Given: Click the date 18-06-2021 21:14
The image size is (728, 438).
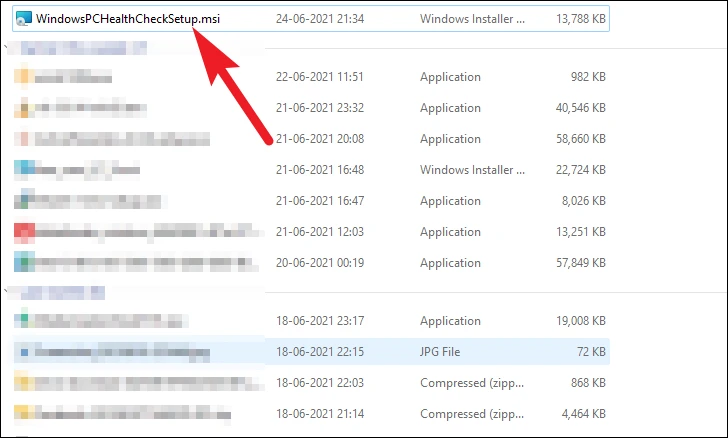Looking at the screenshot, I should tap(320, 414).
